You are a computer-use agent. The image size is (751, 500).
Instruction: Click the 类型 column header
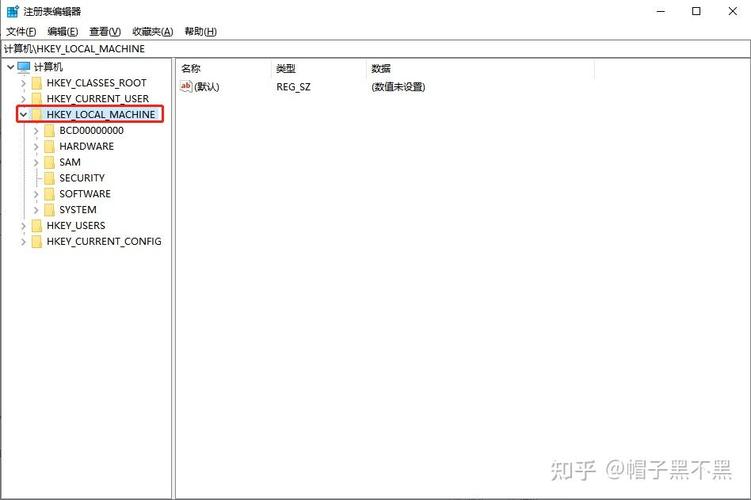318,68
